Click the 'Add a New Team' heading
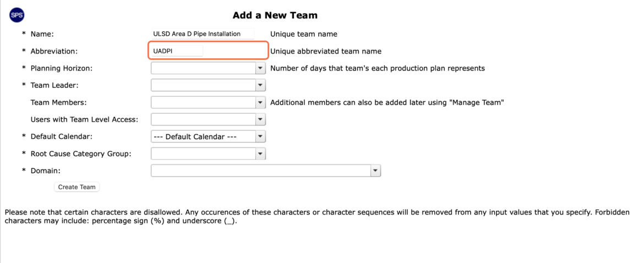This screenshot has width=644, height=263. pyautogui.click(x=275, y=15)
